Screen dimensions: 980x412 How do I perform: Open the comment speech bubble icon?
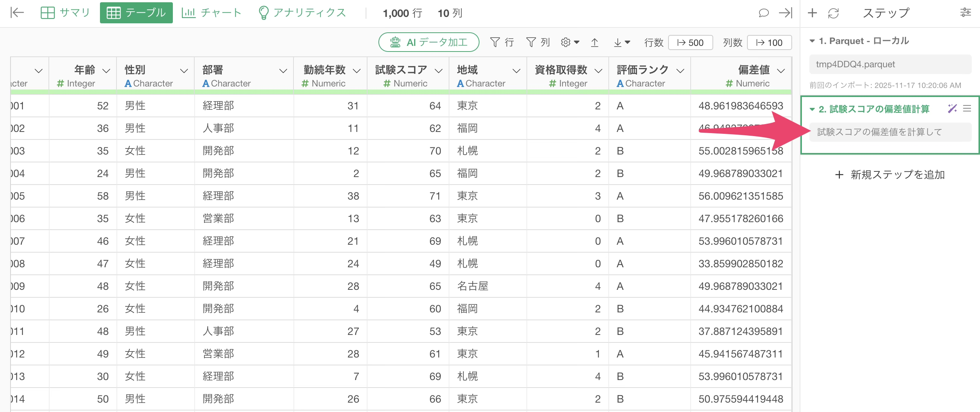pyautogui.click(x=763, y=13)
